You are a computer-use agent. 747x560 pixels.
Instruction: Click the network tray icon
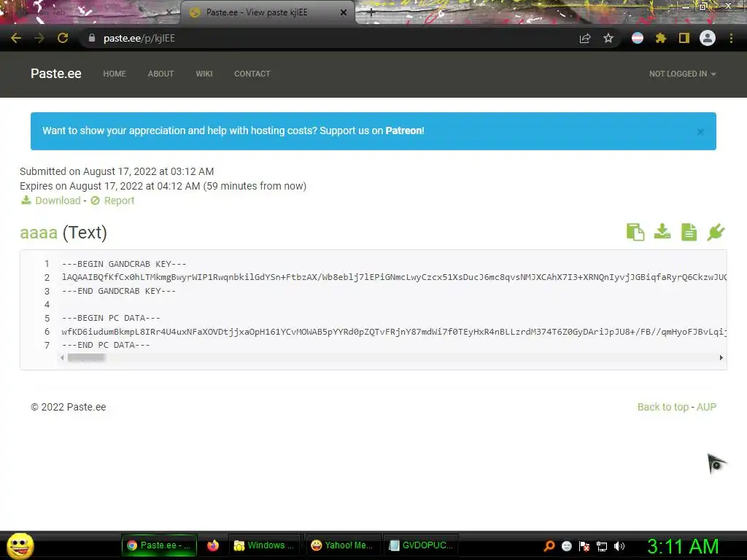point(602,546)
